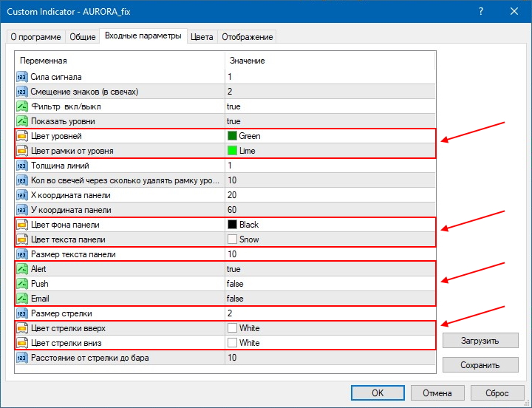
Task: Click the boolean icon beside Alert
Action: pos(22,269)
